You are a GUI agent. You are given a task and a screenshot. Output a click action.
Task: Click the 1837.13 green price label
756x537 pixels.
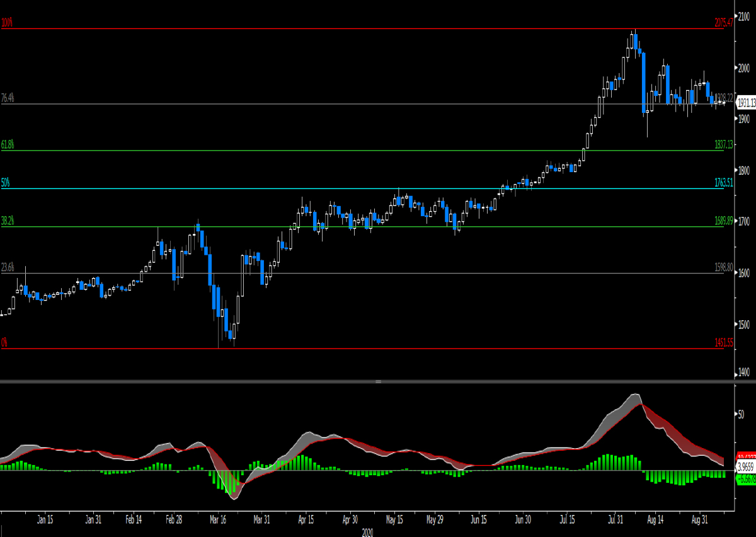[724, 144]
